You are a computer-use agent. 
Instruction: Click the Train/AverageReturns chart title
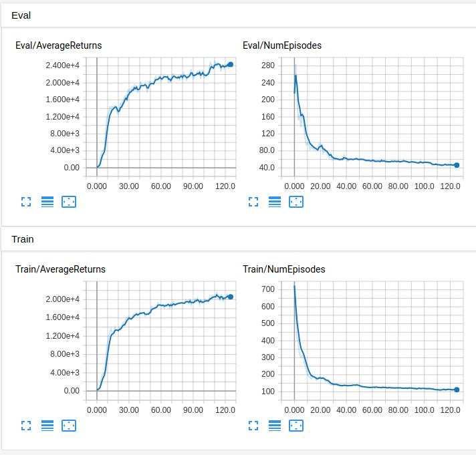click(x=60, y=269)
